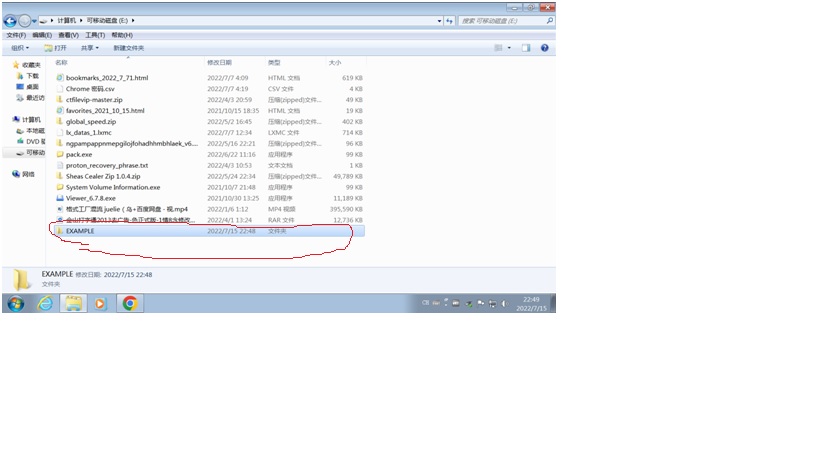Viewport: 819px width, 460px height.
Task: Open the help question mark icon
Action: 545,47
